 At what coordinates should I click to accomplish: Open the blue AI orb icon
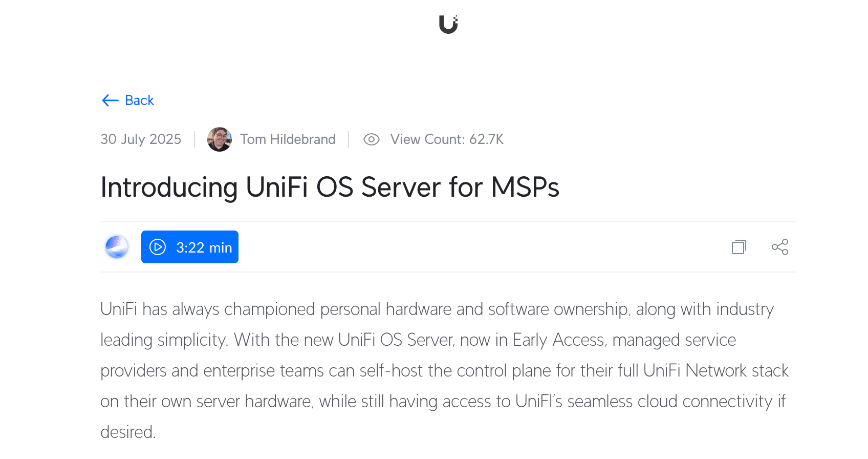(x=117, y=247)
